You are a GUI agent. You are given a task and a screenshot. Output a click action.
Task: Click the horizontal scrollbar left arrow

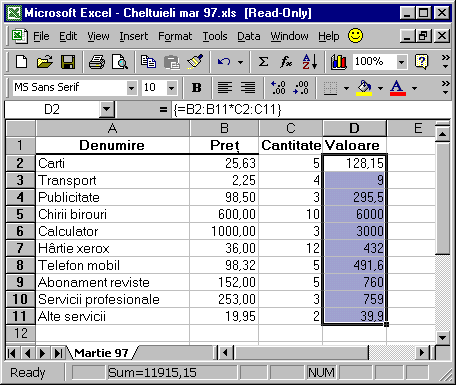click(226, 353)
